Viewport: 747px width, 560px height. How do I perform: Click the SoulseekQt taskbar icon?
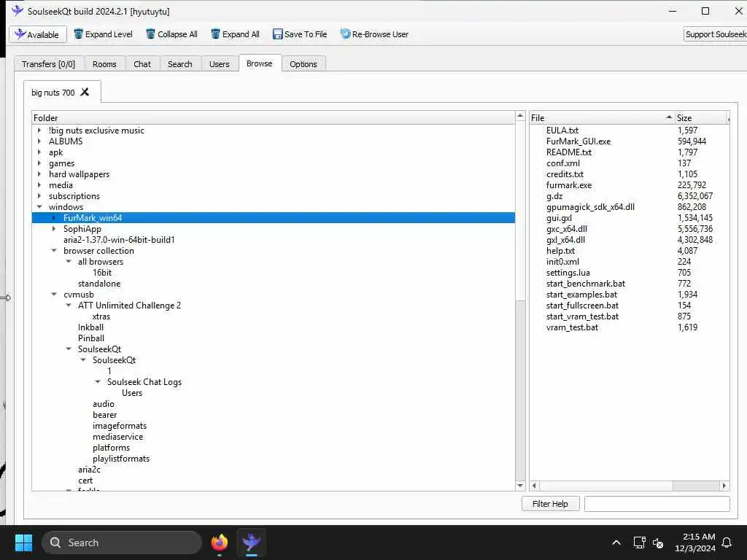251,542
